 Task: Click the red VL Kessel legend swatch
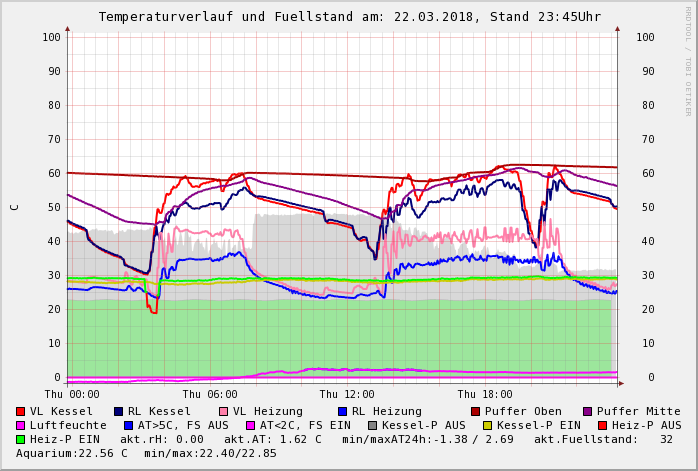coord(21,411)
